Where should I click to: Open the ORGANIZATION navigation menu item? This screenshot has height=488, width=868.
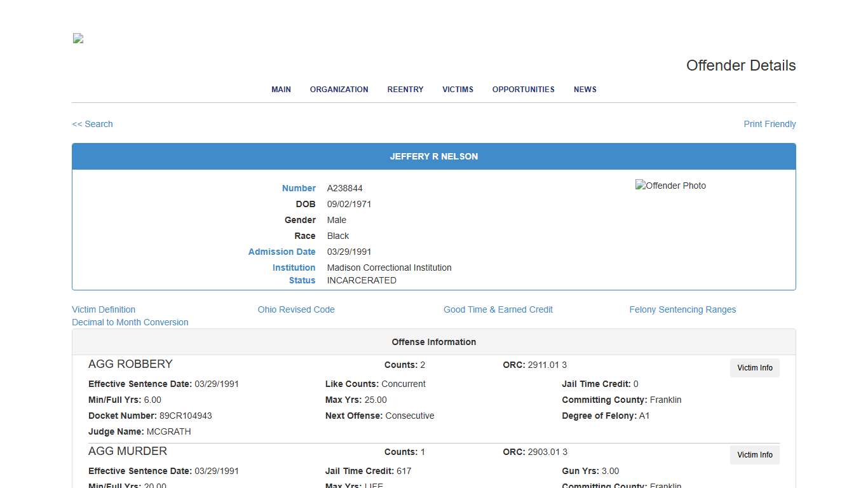[339, 90]
